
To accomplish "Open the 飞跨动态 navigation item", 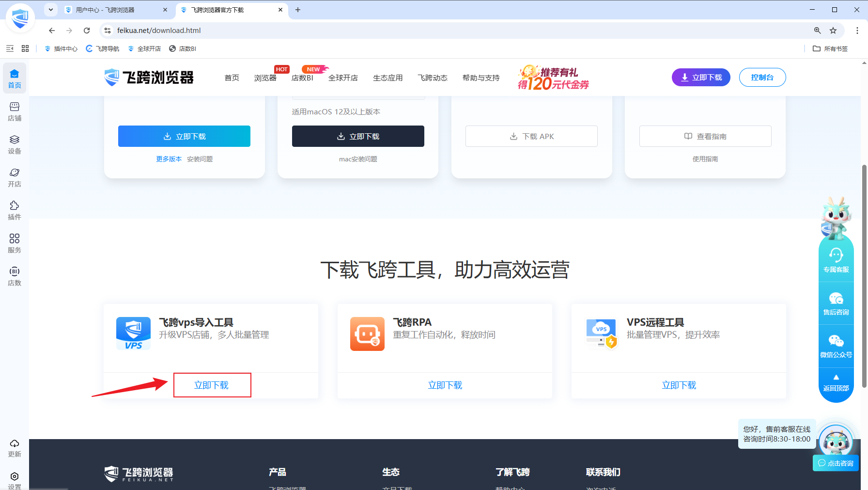I will [x=433, y=78].
